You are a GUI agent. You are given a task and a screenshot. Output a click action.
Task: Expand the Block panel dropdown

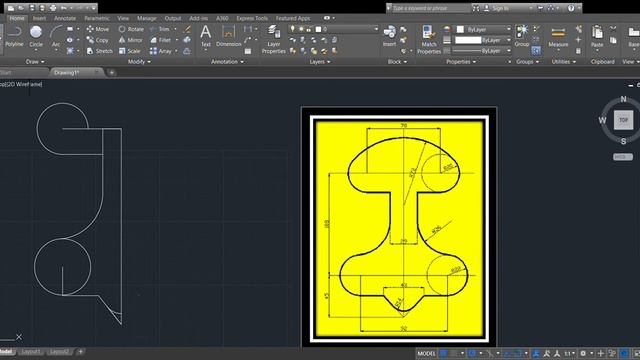pos(397,62)
